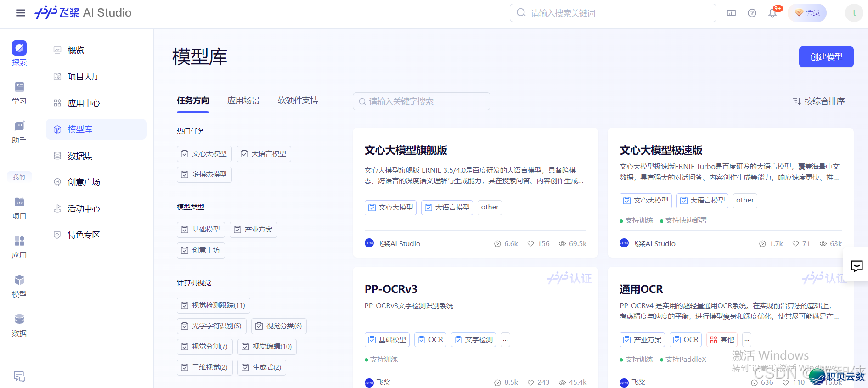This screenshot has width=868, height=388.
Task: Open the floating message icon on right edge
Action: point(857,266)
